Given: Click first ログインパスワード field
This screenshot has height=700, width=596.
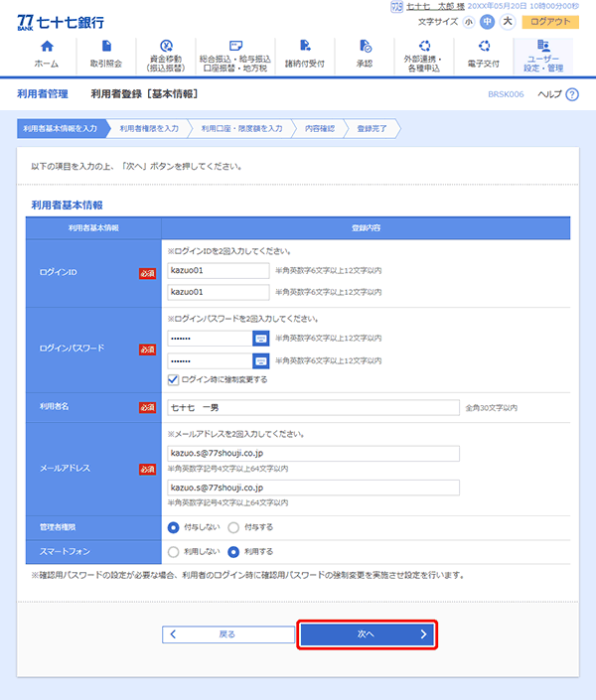Looking at the screenshot, I should (210, 339).
